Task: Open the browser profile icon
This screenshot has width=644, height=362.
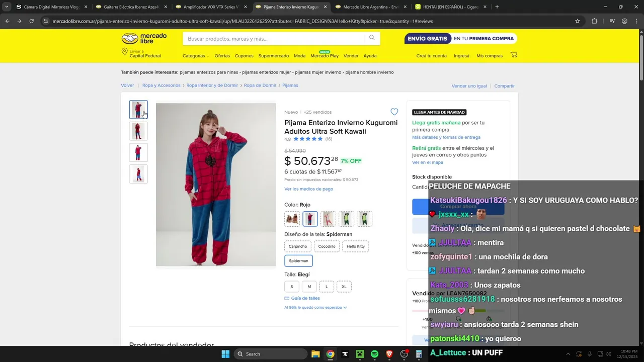Action: coord(624,21)
